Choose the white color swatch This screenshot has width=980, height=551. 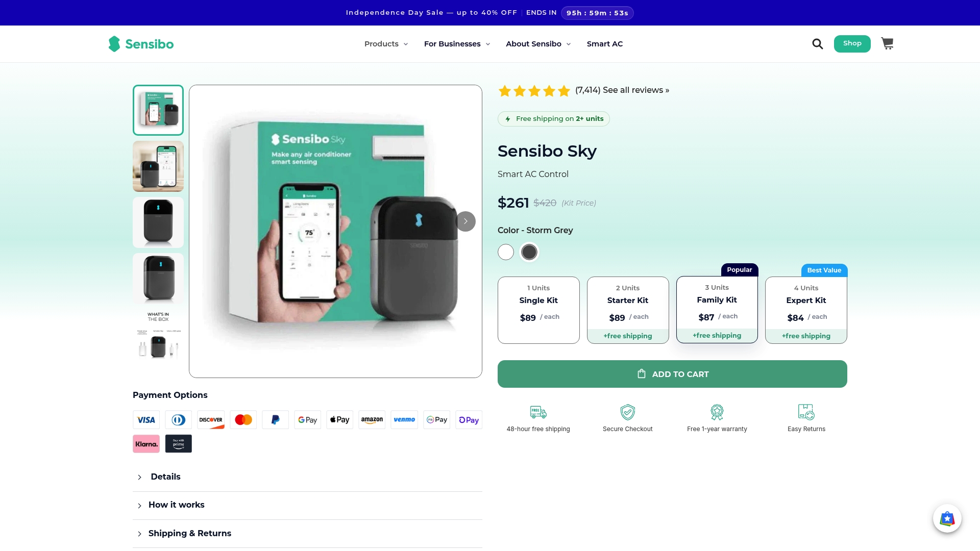506,252
